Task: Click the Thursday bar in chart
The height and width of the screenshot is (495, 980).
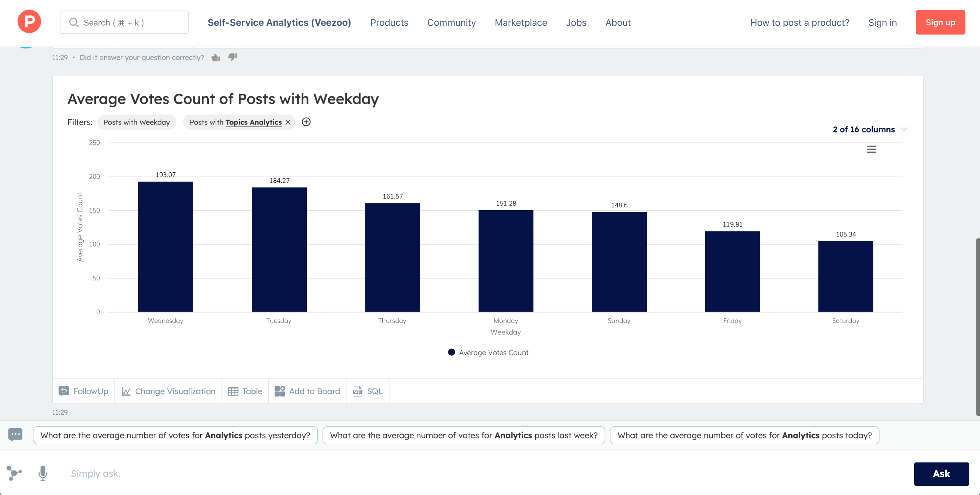Action: 393,257
